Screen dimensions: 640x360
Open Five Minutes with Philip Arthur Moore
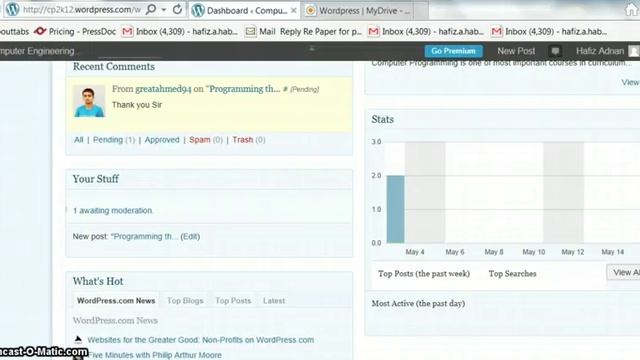click(x=155, y=355)
